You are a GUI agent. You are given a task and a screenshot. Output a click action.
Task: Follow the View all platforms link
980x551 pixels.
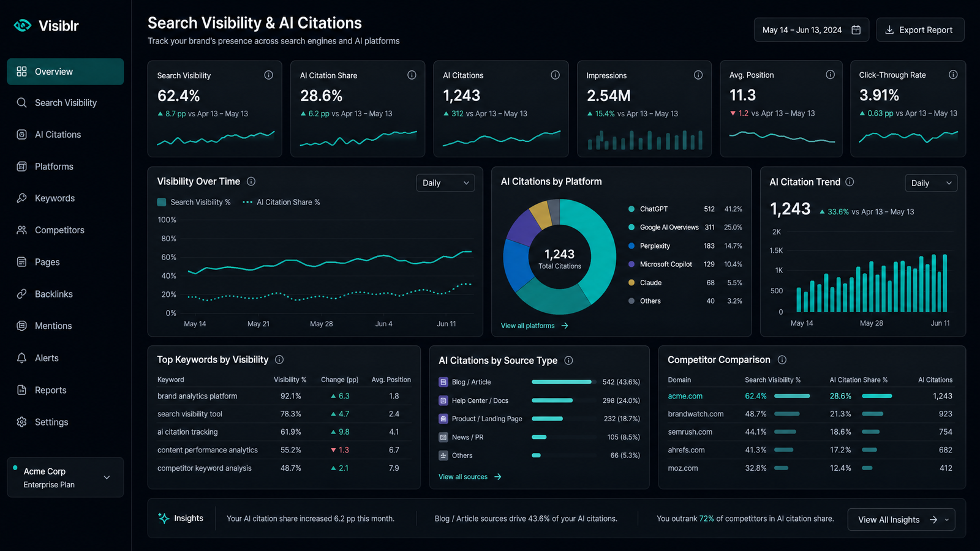[535, 326]
